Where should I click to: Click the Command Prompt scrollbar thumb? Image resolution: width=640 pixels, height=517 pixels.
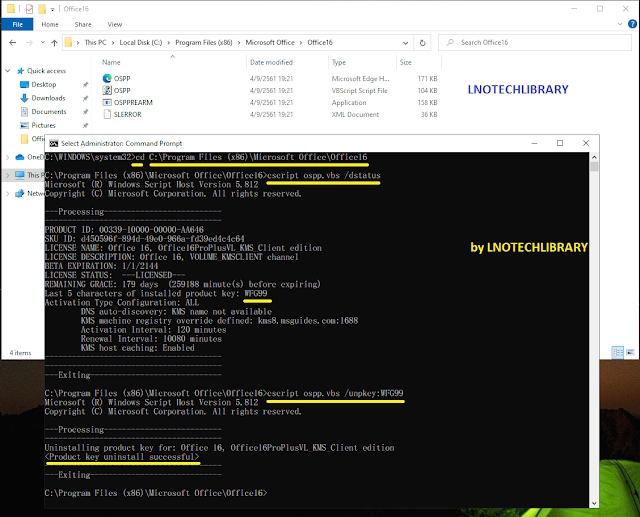[594, 166]
